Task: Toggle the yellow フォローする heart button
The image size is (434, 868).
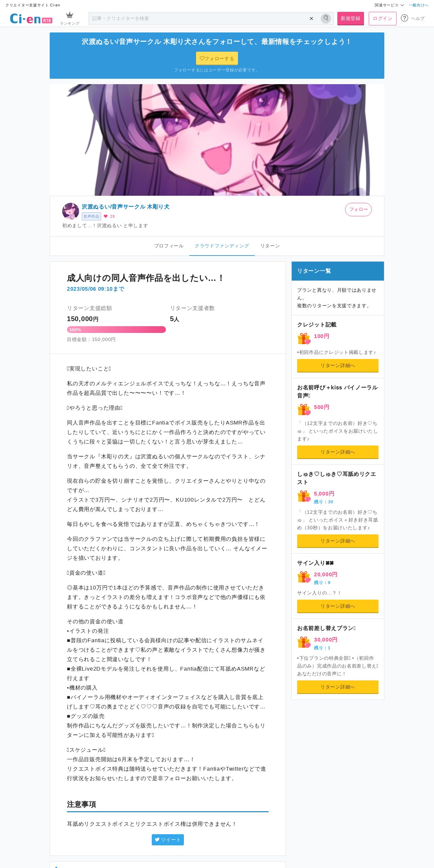Action: 217,58
